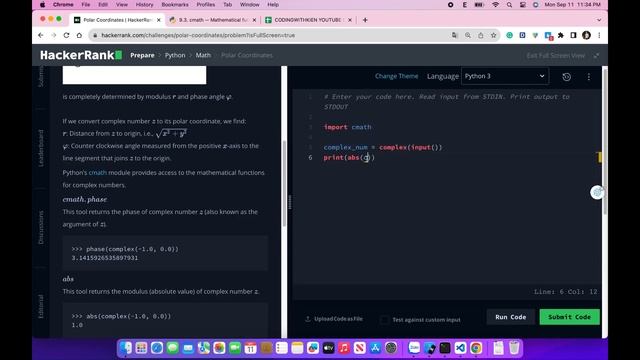Open Control Center in menu bar
The height and width of the screenshot is (360, 640).
coord(522,5)
